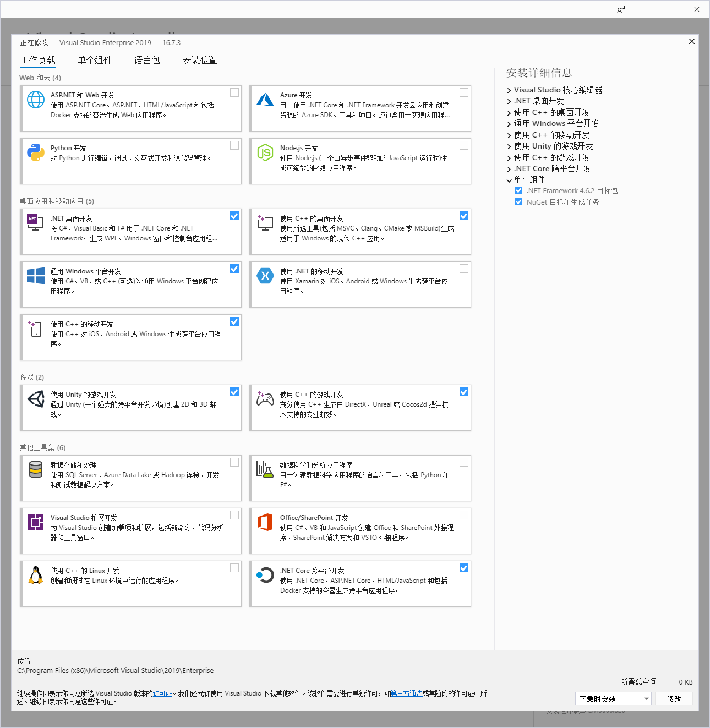Expand 通用 Windows 平台开发 details
Screen dimensions: 710x728
tap(509, 124)
